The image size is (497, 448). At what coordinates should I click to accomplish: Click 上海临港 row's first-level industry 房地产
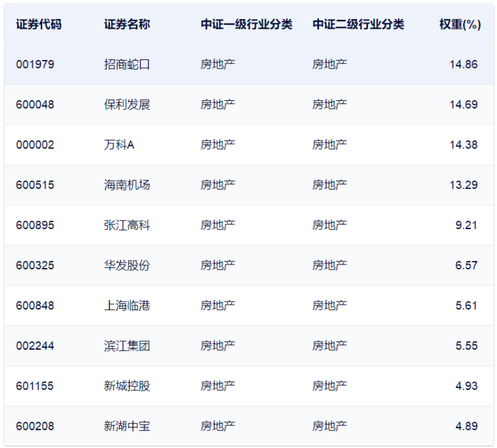pyautogui.click(x=218, y=305)
